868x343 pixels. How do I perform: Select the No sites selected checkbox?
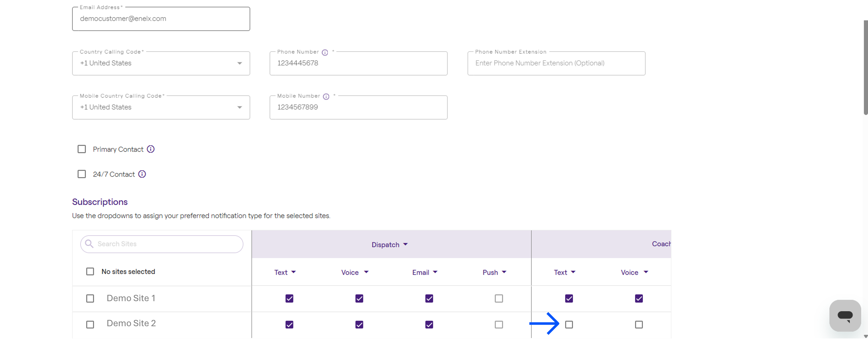coord(90,271)
